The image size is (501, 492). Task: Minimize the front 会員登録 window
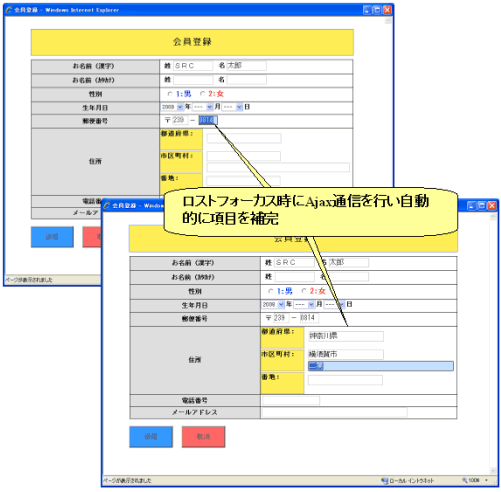pos(471,206)
